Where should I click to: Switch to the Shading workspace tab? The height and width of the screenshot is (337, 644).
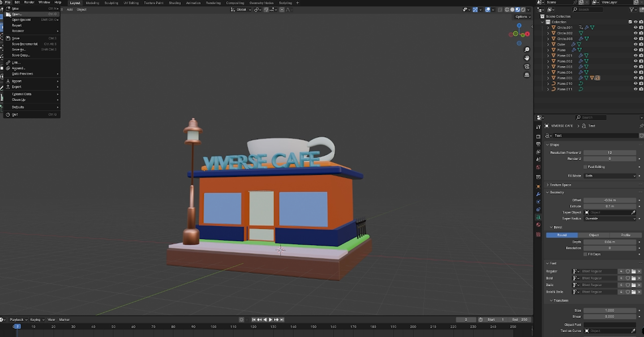pos(175,3)
